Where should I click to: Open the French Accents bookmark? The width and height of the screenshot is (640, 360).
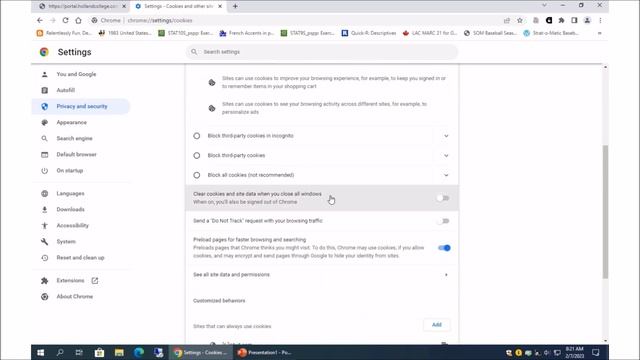coord(247,33)
